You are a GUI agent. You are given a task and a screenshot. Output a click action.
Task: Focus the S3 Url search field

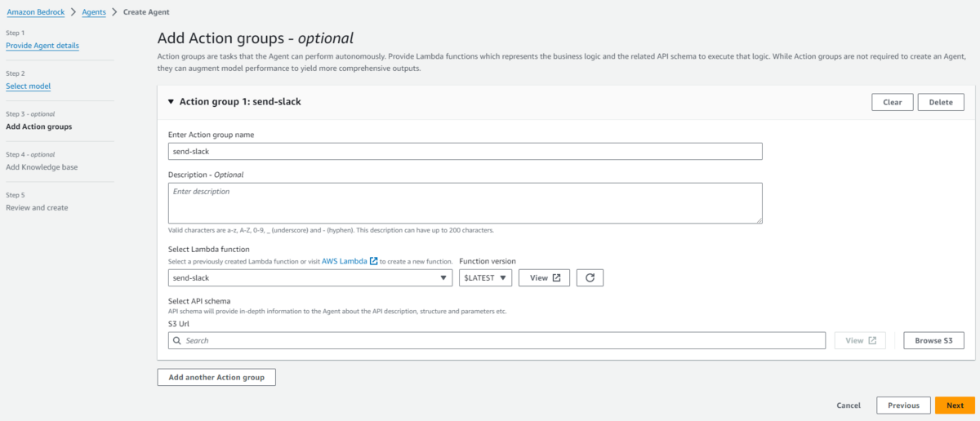pos(497,340)
